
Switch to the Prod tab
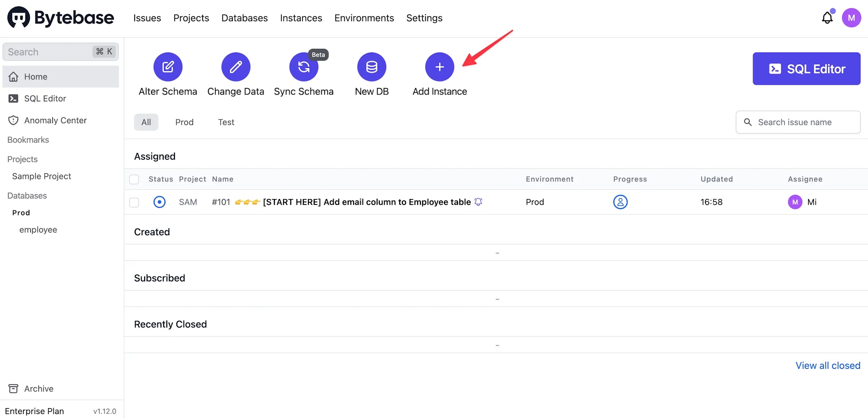pos(184,122)
